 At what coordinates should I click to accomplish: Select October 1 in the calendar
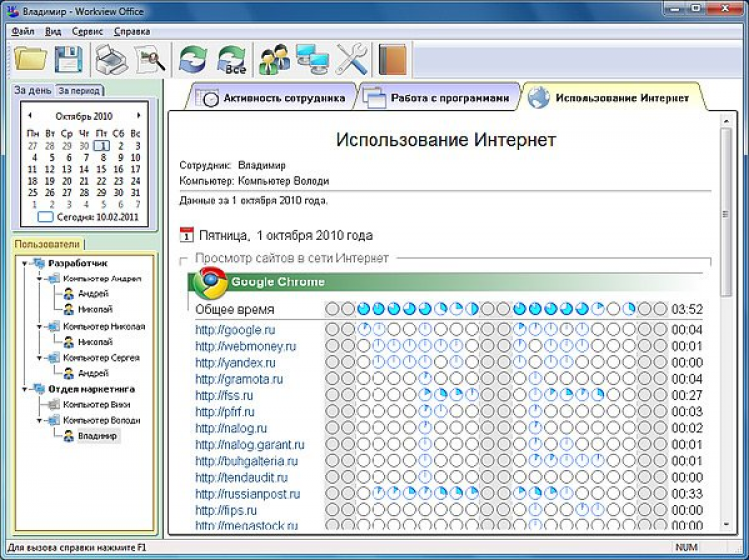pyautogui.click(x=101, y=146)
